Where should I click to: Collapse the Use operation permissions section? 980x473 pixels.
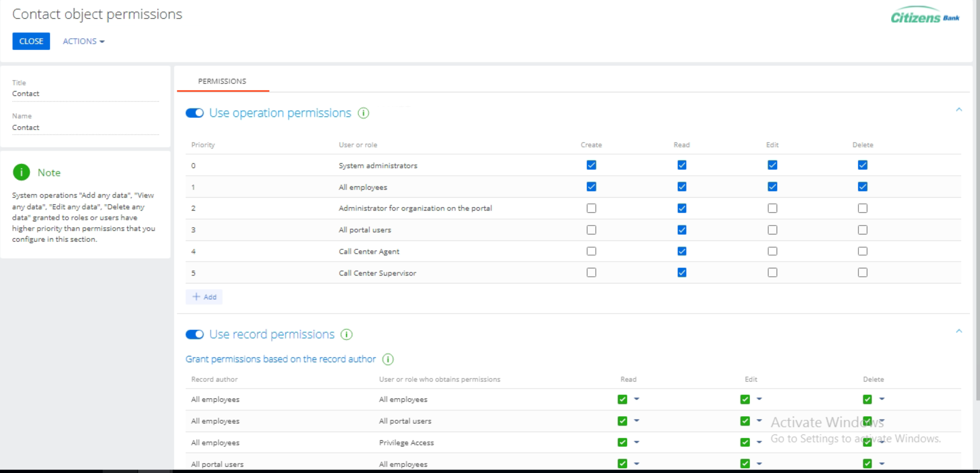coord(959,110)
